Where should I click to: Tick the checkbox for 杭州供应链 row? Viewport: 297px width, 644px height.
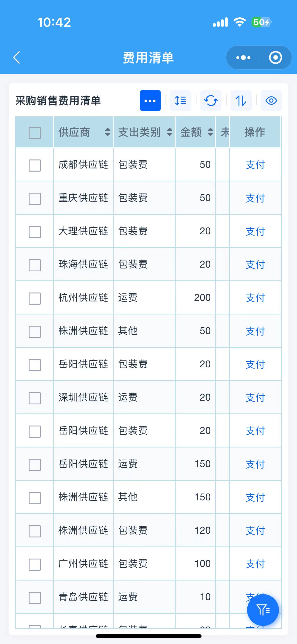(x=35, y=298)
